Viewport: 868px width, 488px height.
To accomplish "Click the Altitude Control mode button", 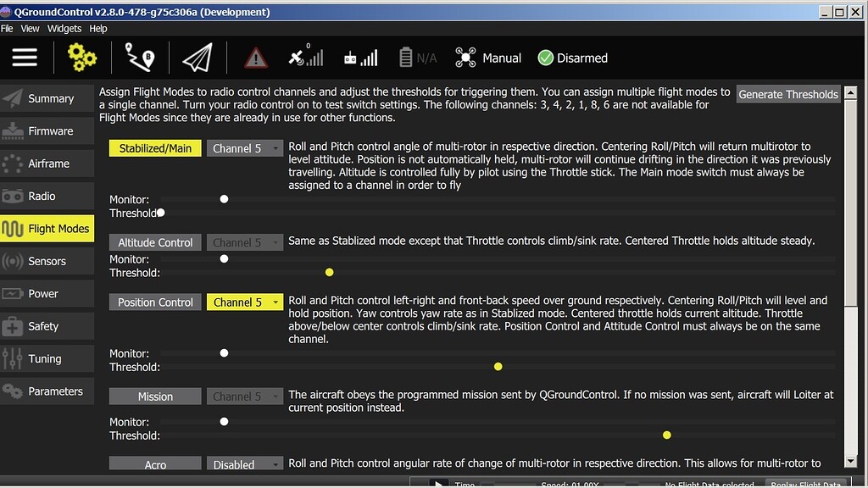I will tap(155, 242).
